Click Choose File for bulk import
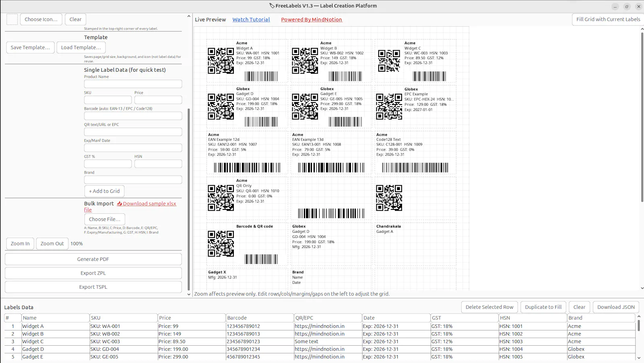 pos(105,219)
